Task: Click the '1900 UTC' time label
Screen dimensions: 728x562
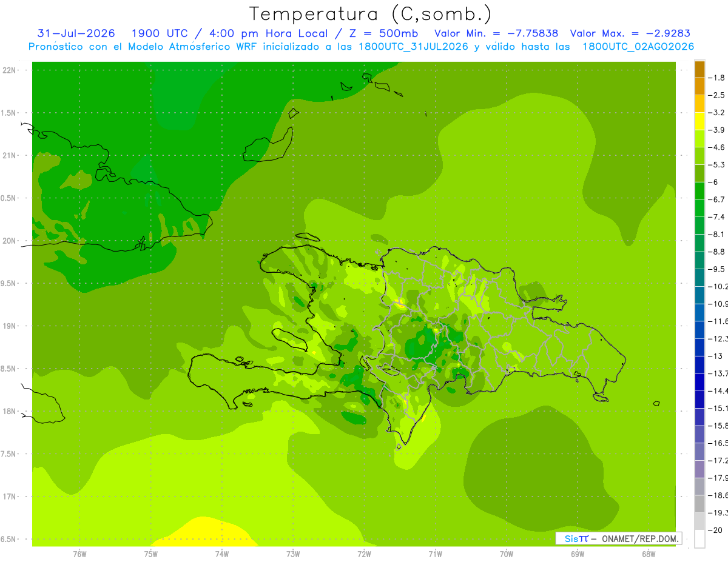Action: click(160, 33)
